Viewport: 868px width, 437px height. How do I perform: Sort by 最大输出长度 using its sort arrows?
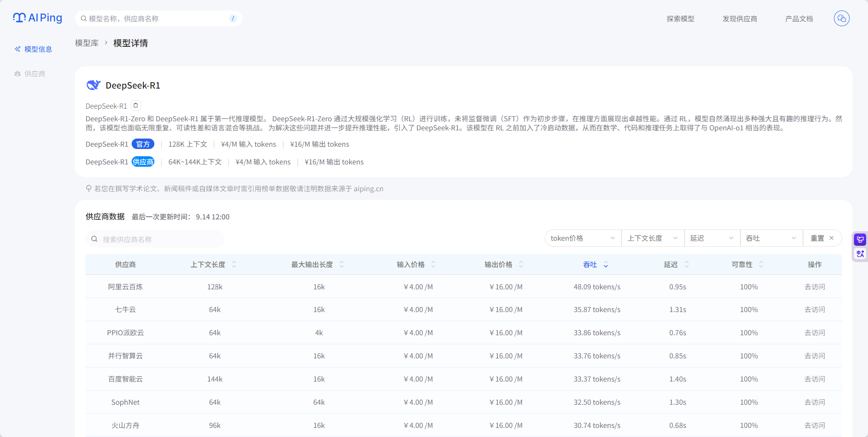coord(342,264)
